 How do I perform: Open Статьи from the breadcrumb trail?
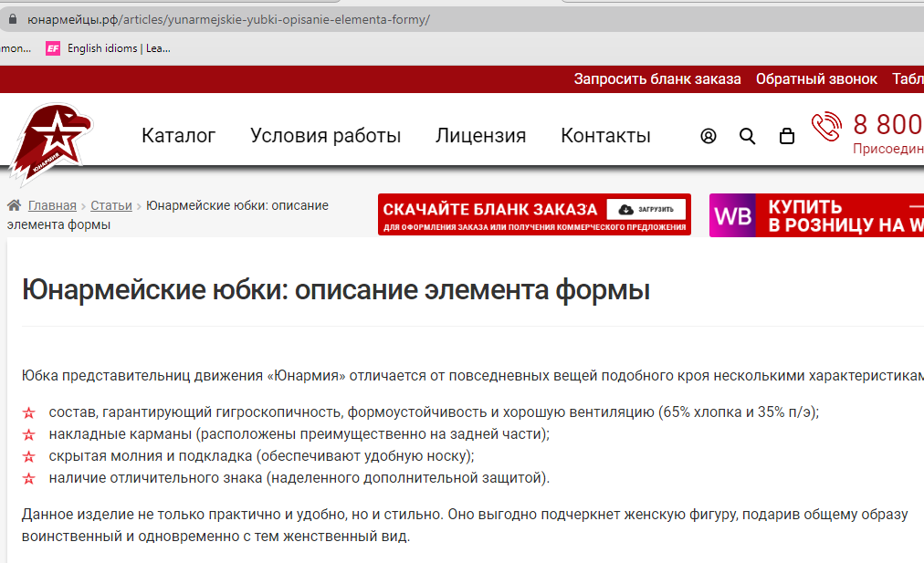[110, 205]
